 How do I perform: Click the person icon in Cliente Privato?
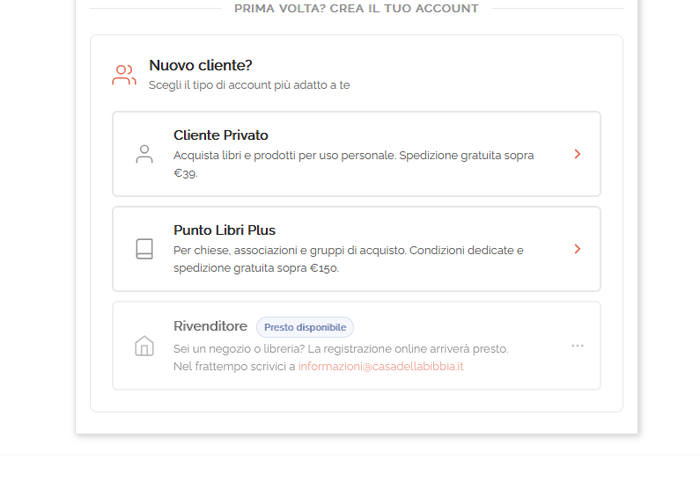coord(144,154)
